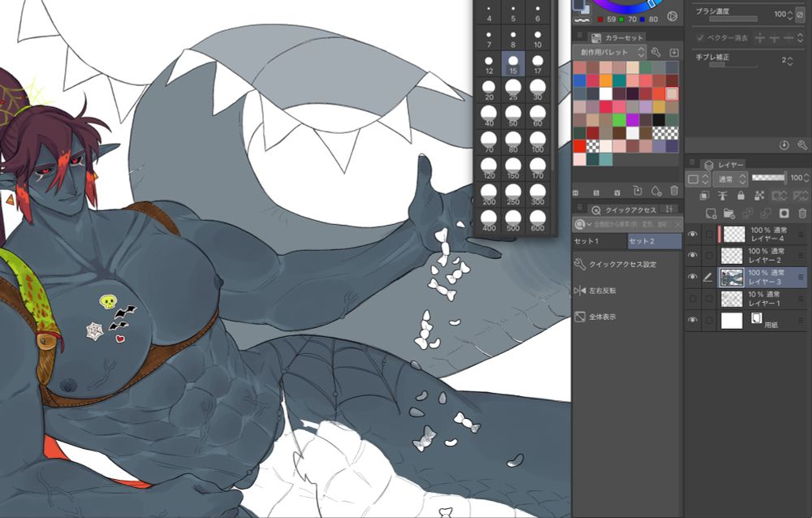Adjust 手ブレ補正 value stepper arrows
The width and height of the screenshot is (812, 518).
pos(790,61)
